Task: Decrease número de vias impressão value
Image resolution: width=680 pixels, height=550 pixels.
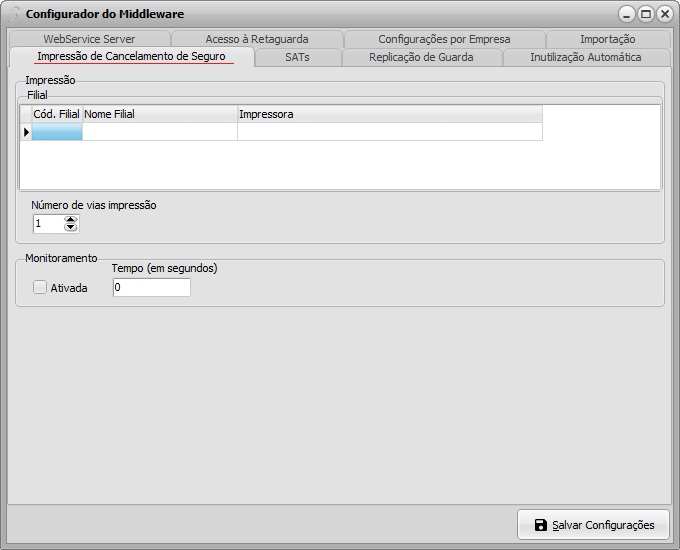Action: coord(70,228)
